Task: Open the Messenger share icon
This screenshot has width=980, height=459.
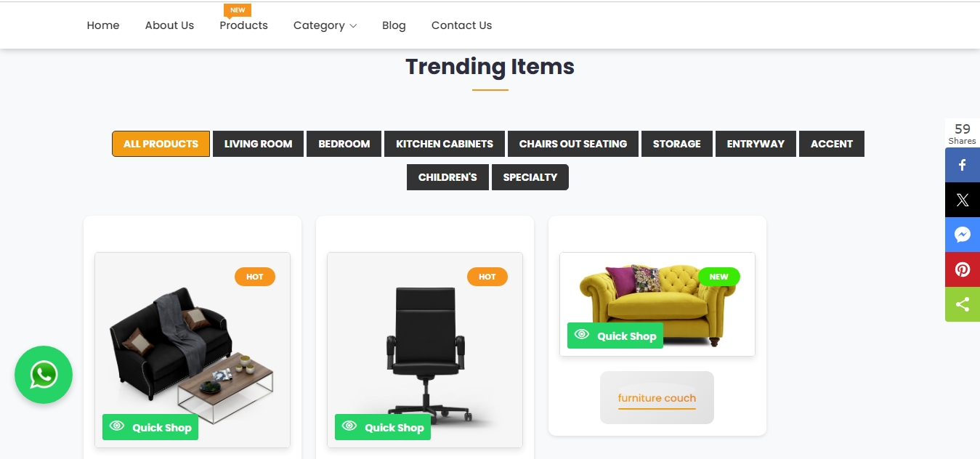Action: tap(962, 235)
